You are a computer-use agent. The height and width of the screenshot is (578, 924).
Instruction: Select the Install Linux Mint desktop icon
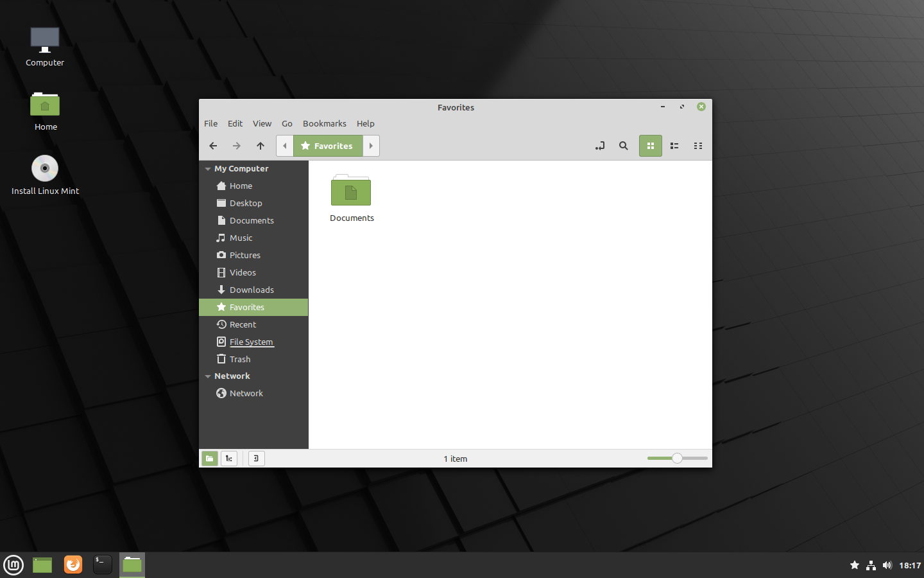45,175
